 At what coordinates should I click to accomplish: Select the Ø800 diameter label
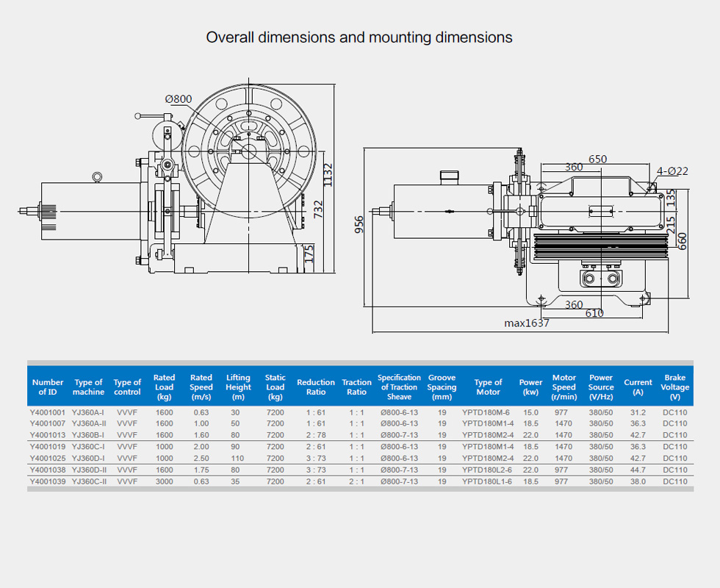[178, 99]
